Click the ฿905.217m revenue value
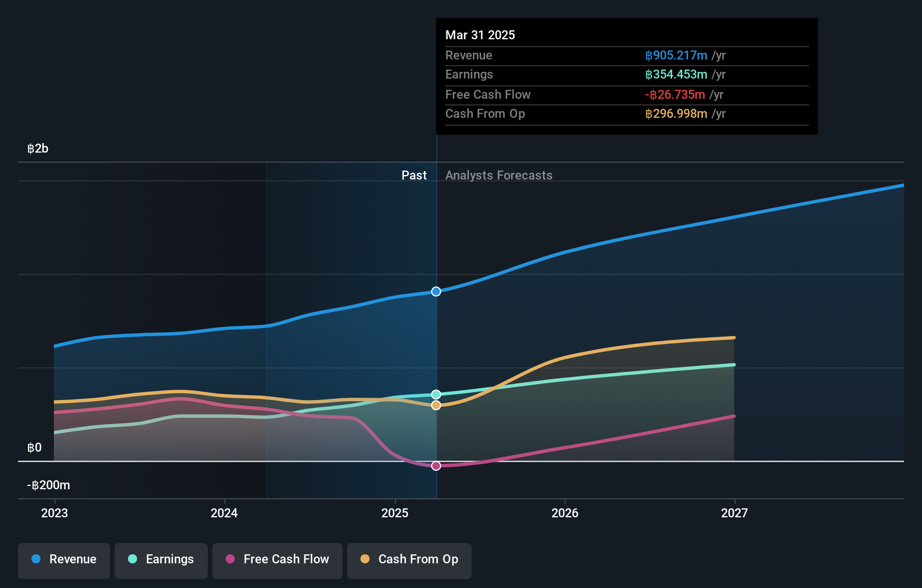 (x=676, y=56)
